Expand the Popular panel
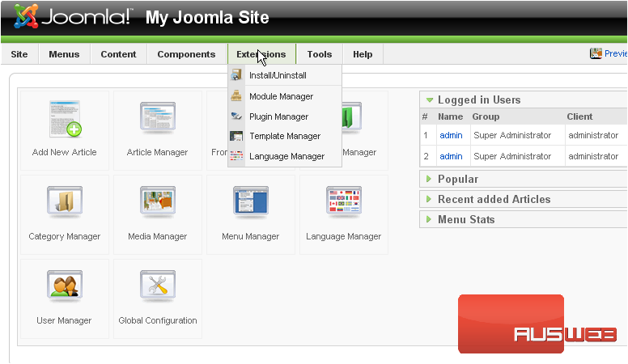Image resolution: width=628 pixels, height=364 pixels. [457, 179]
